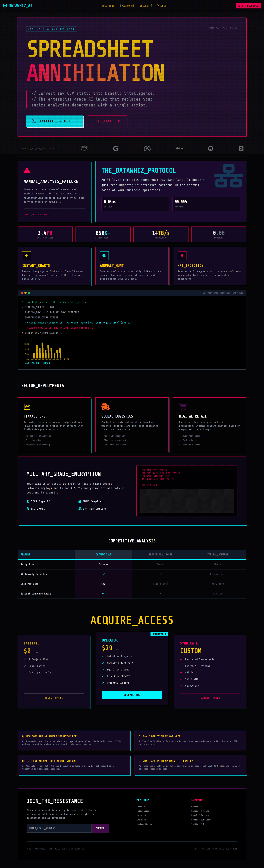Open the Careers (Hiring) footer link

pyautogui.click(x=201, y=811)
